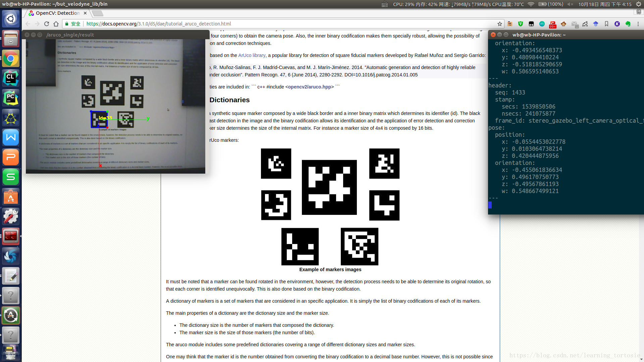Click the CPU memory network monitor indicator
644x362 pixels.
458,4
